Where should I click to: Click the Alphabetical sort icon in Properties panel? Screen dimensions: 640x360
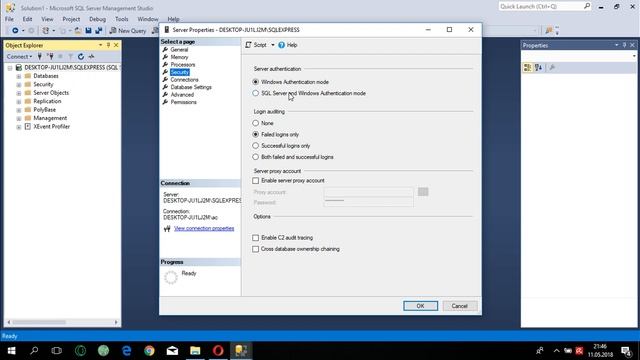coord(538,67)
